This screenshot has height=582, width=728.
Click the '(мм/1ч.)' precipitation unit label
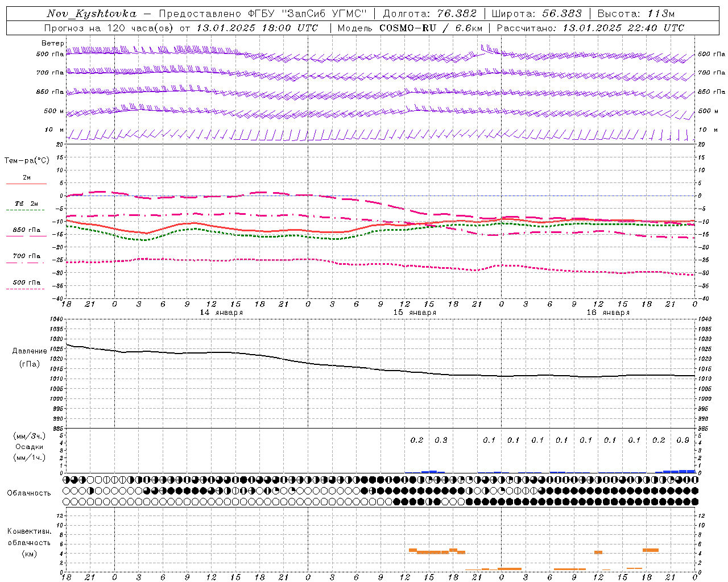pos(30,458)
